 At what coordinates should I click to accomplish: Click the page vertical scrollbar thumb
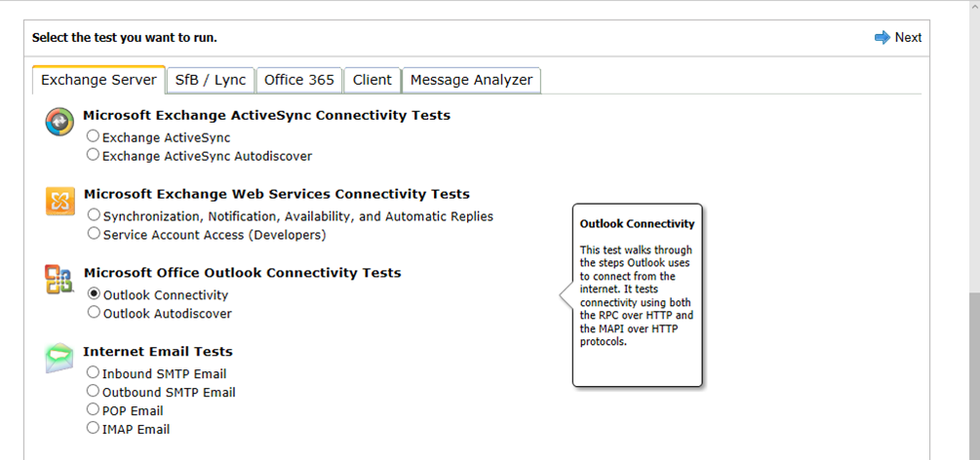974,376
